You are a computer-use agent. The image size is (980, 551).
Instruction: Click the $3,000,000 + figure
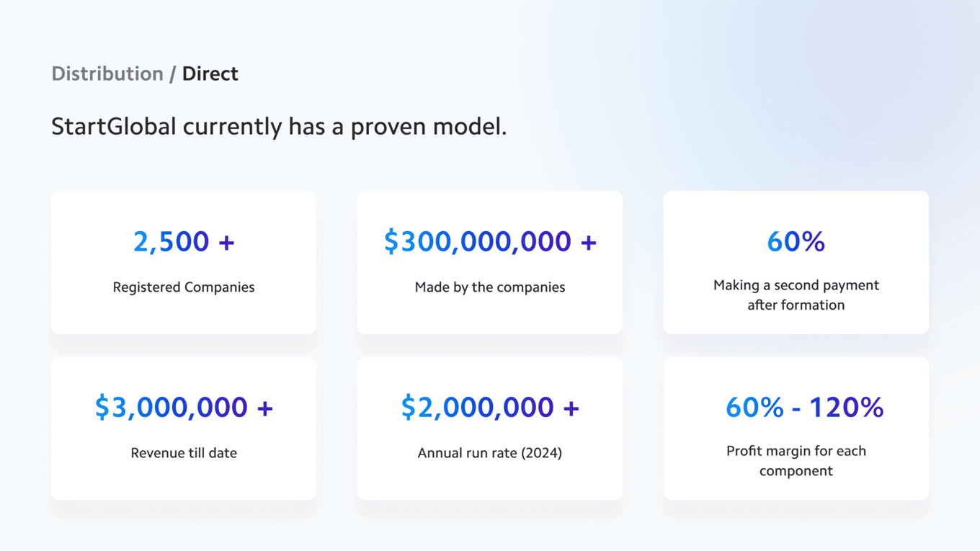(184, 408)
